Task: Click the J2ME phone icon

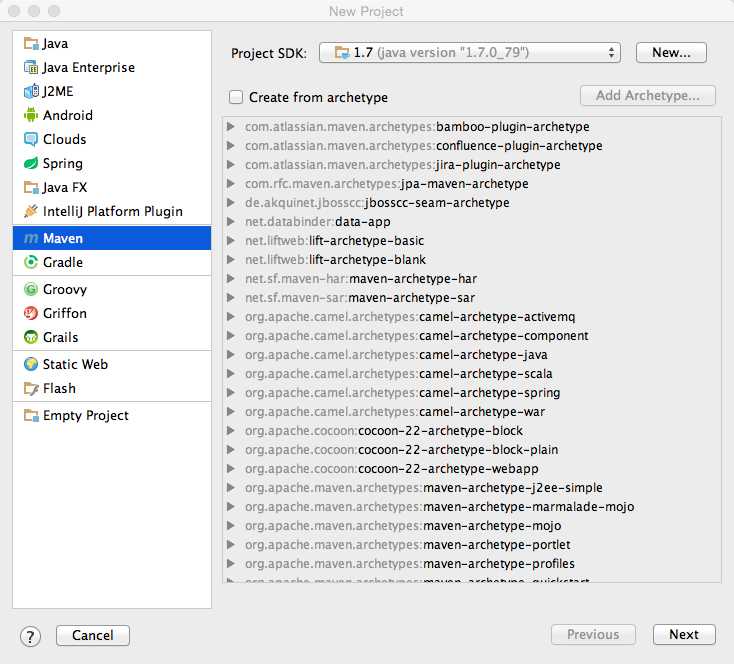Action: pos(31,91)
